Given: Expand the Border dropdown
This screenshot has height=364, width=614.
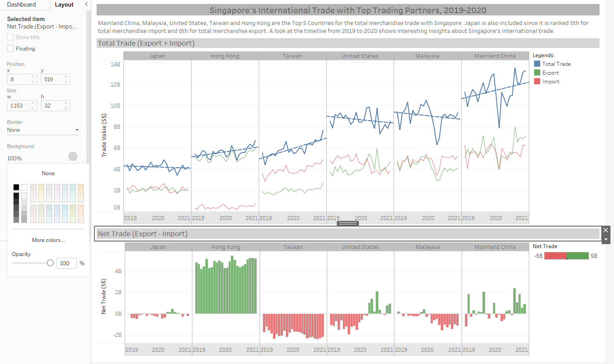Looking at the screenshot, I should (43, 130).
